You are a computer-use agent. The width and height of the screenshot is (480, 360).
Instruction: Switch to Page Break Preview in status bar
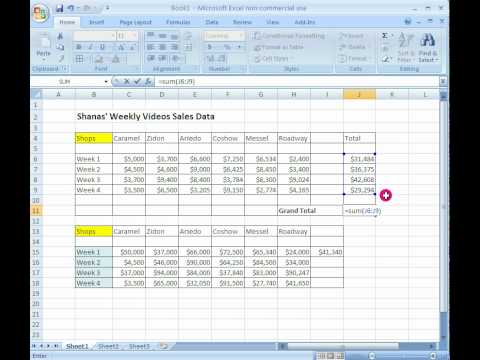tap(339, 356)
